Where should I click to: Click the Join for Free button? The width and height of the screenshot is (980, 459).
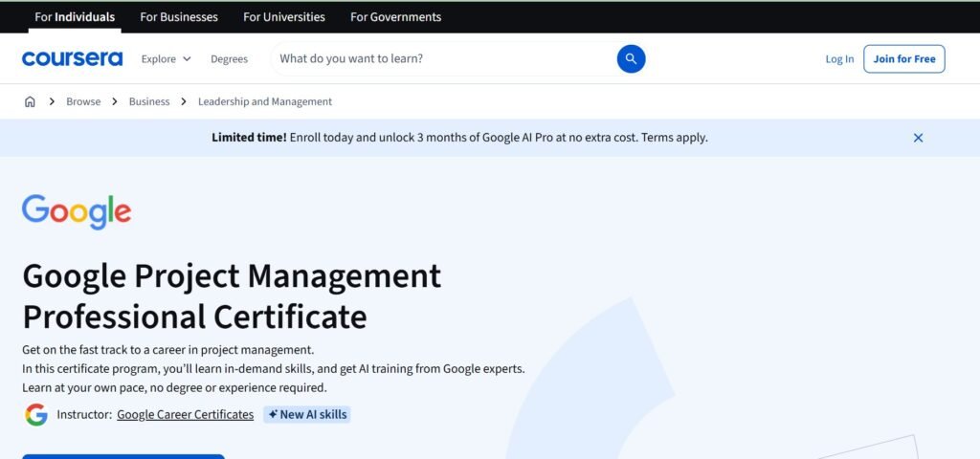[903, 58]
